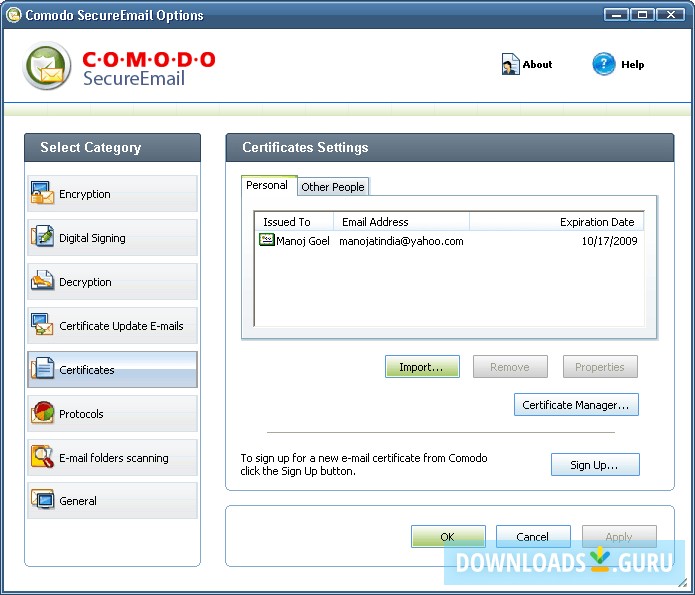The width and height of the screenshot is (695, 595).
Task: Open the General category
Action: pos(112,501)
